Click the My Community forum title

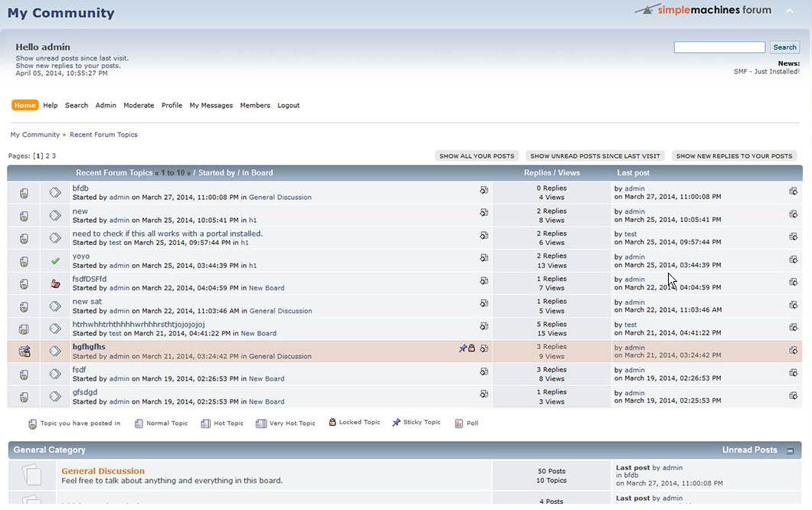[x=61, y=13]
